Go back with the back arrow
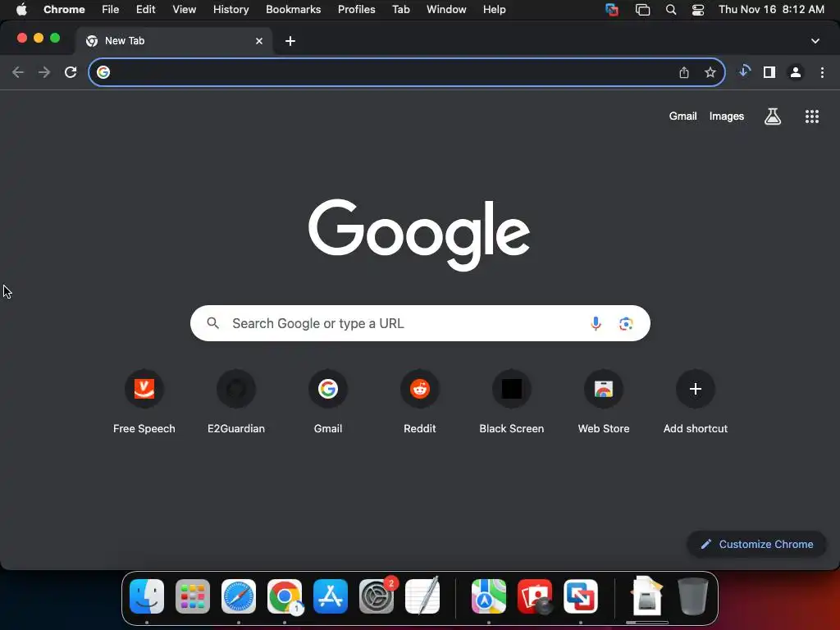This screenshot has width=840, height=630. [18, 72]
